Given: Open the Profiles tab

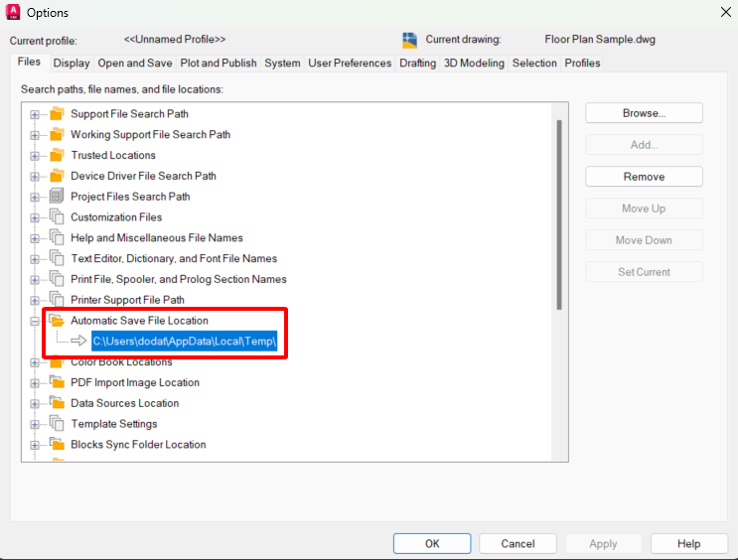Looking at the screenshot, I should (583, 64).
